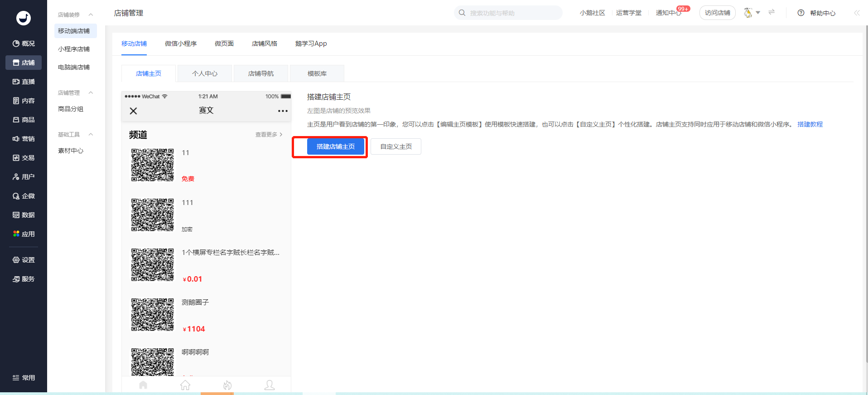This screenshot has width=868, height=395.
Task: Open the 小鹅社区 link
Action: coord(593,13)
